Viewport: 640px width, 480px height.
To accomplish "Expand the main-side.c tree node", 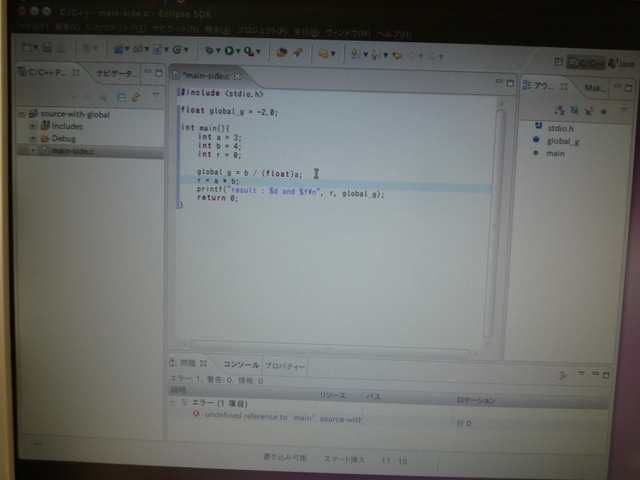I will pyautogui.click(x=33, y=151).
